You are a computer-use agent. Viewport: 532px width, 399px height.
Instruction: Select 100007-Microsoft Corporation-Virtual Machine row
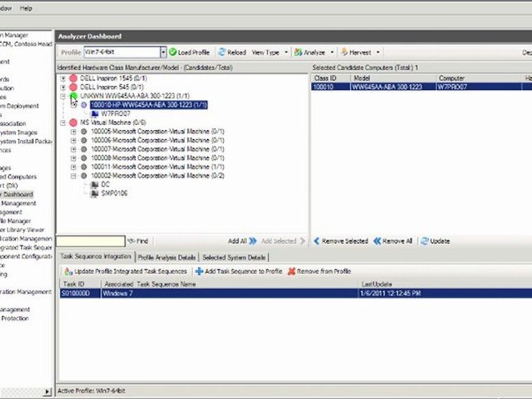click(157, 149)
